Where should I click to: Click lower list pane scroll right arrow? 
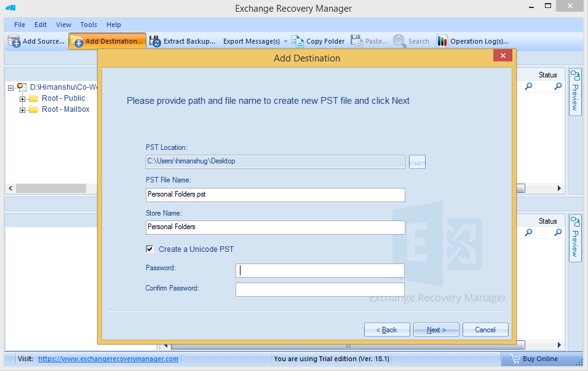click(x=558, y=345)
